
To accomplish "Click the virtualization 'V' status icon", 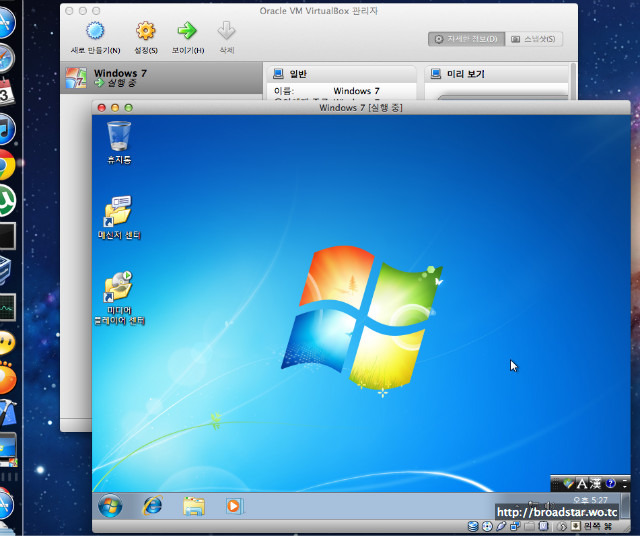I will [544, 527].
